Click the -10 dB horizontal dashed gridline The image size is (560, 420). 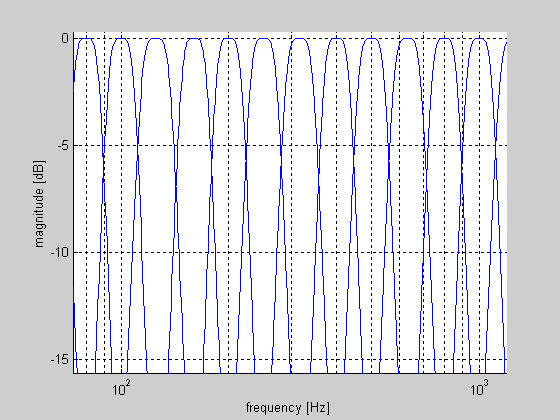(290, 252)
